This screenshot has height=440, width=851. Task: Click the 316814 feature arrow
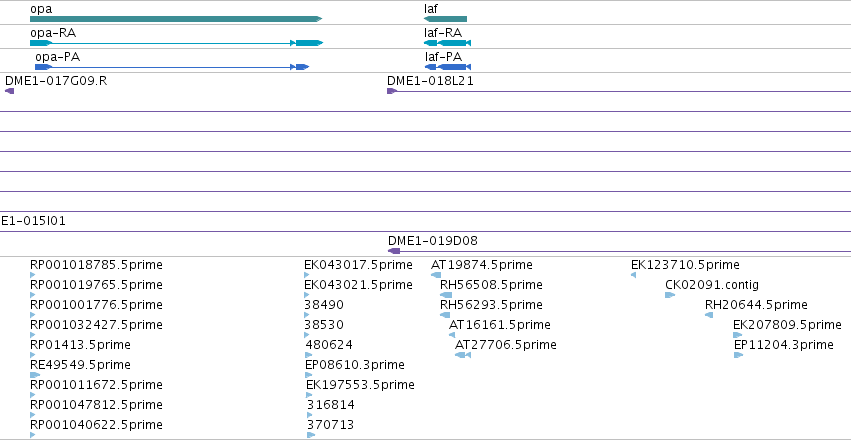(x=310, y=415)
